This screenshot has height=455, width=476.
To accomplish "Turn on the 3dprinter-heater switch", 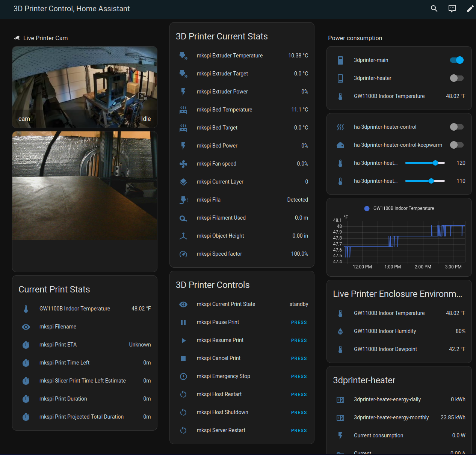I will click(457, 78).
